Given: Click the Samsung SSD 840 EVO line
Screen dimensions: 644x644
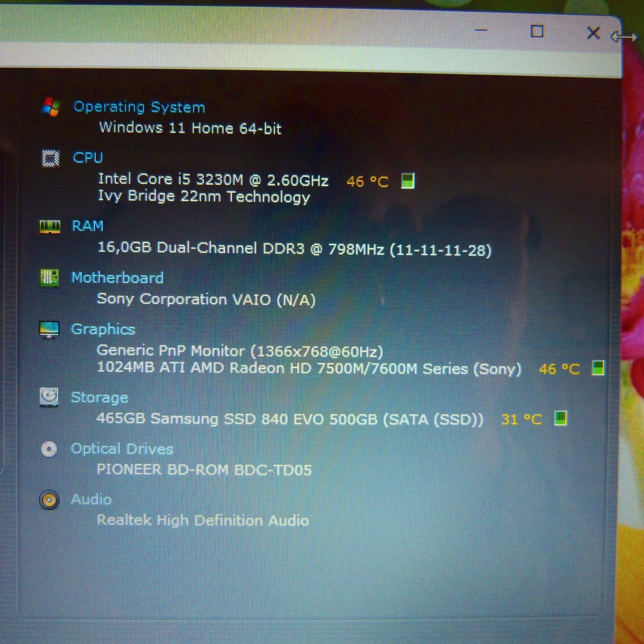Looking at the screenshot, I should tap(290, 419).
